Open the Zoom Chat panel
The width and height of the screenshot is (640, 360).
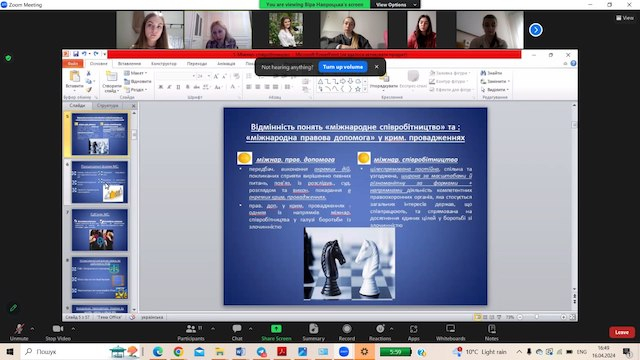237,332
